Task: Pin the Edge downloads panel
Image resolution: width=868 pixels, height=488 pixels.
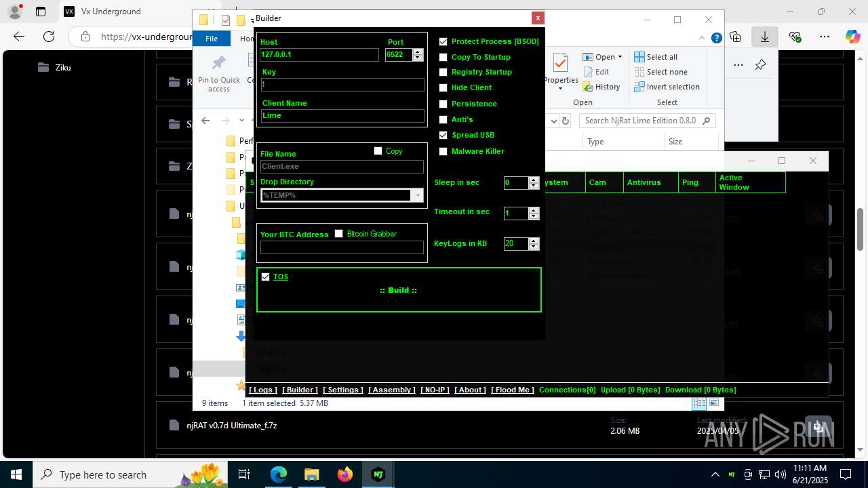Action: [760, 65]
